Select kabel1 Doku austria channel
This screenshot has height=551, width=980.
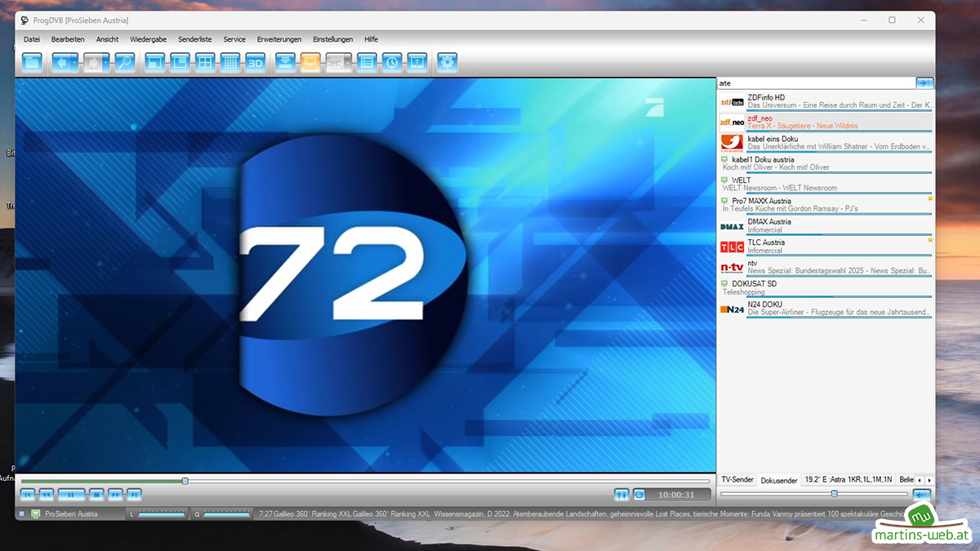(x=826, y=163)
